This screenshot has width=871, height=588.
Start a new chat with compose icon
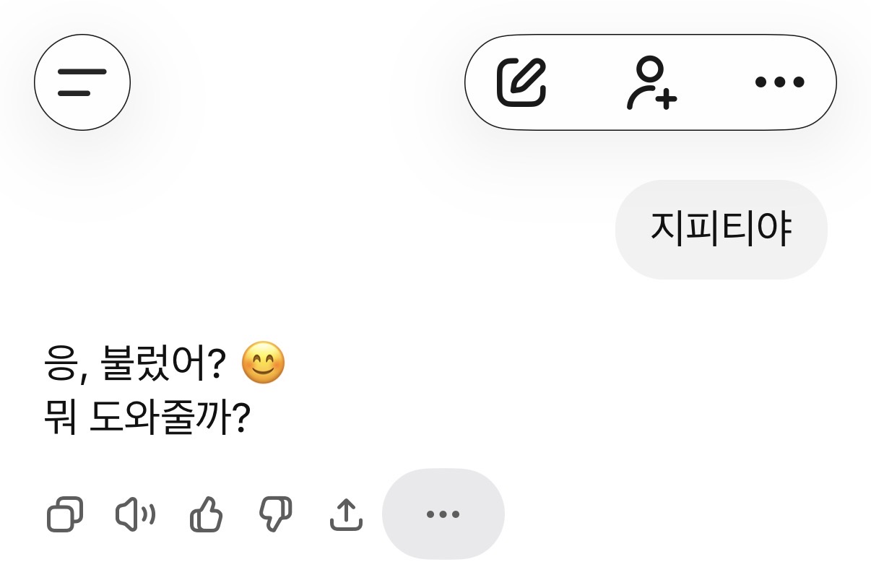pos(521,82)
